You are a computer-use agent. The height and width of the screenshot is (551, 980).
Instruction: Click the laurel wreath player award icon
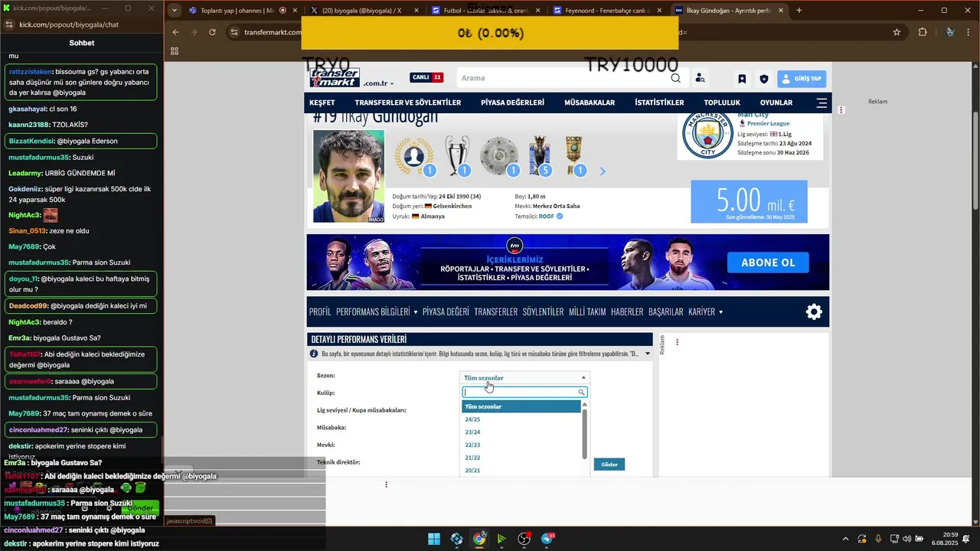(x=414, y=156)
